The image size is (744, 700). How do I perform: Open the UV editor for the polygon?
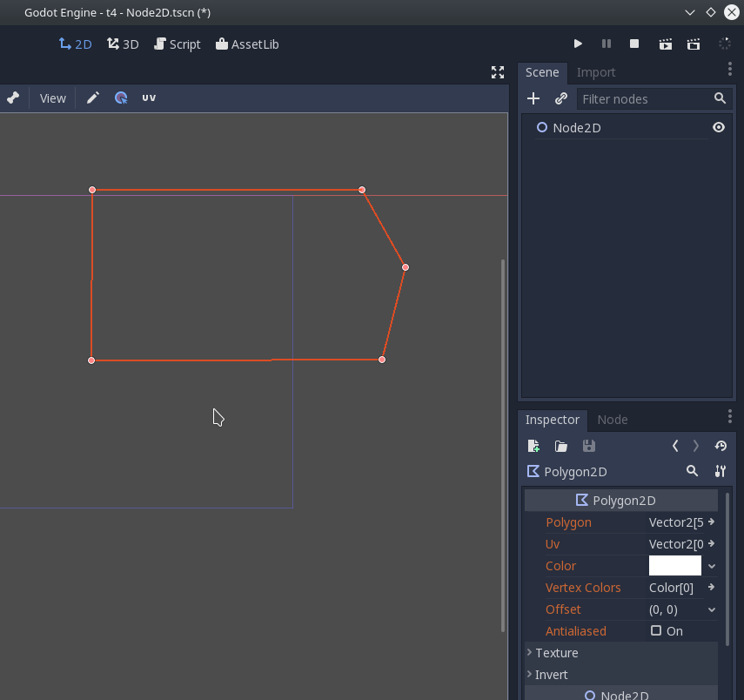pos(148,98)
